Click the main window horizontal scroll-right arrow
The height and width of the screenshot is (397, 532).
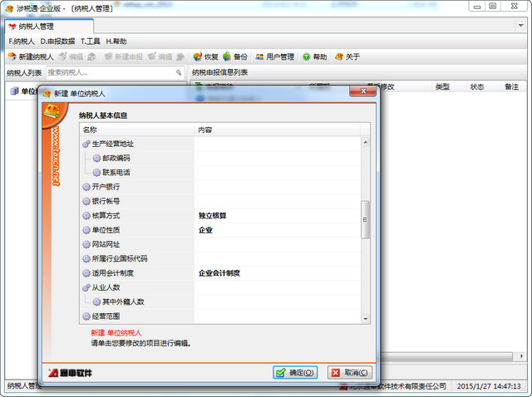[x=521, y=356]
